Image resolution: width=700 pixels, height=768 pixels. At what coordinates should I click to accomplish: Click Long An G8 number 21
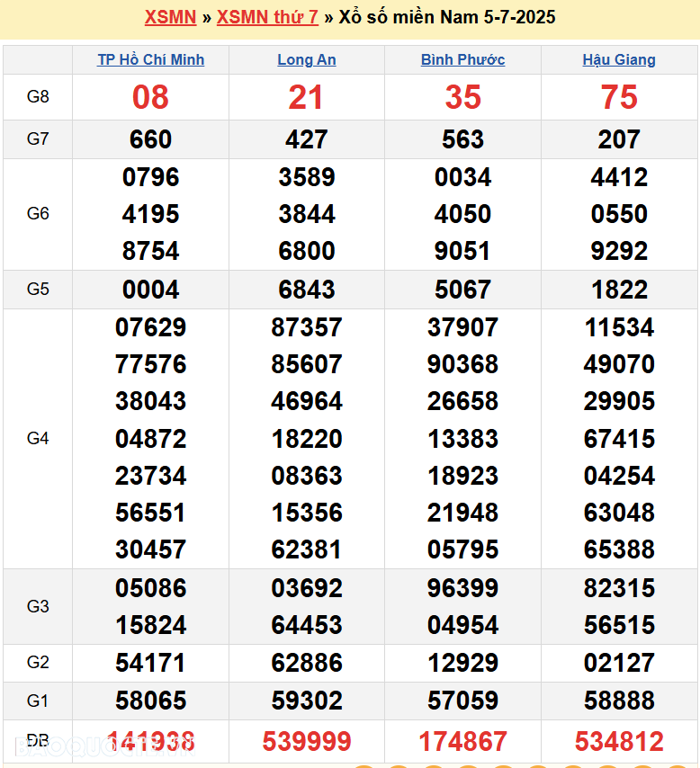[x=307, y=97]
